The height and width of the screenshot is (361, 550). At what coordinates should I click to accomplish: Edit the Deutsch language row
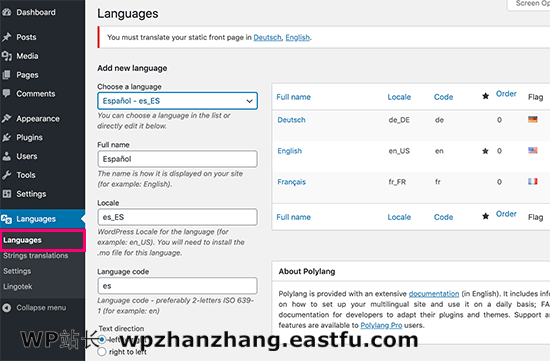point(291,120)
